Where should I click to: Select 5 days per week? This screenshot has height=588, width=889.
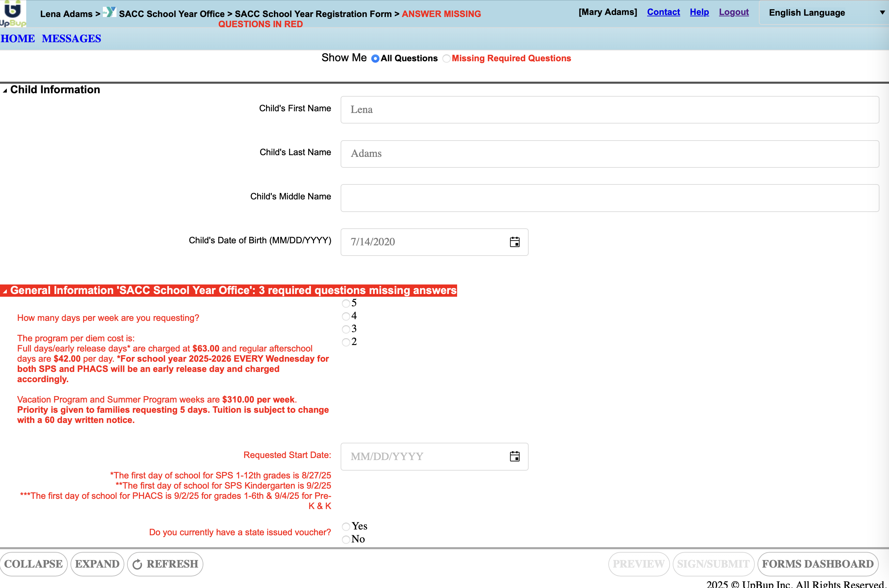(x=346, y=304)
